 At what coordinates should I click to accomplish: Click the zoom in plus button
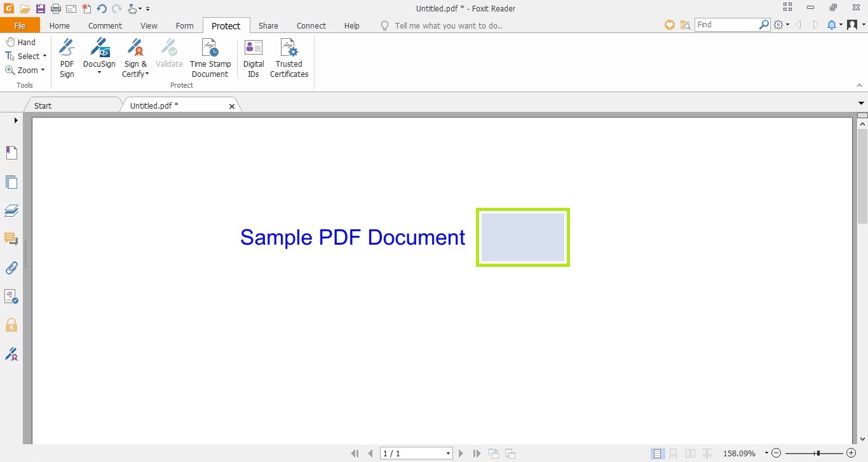click(851, 453)
